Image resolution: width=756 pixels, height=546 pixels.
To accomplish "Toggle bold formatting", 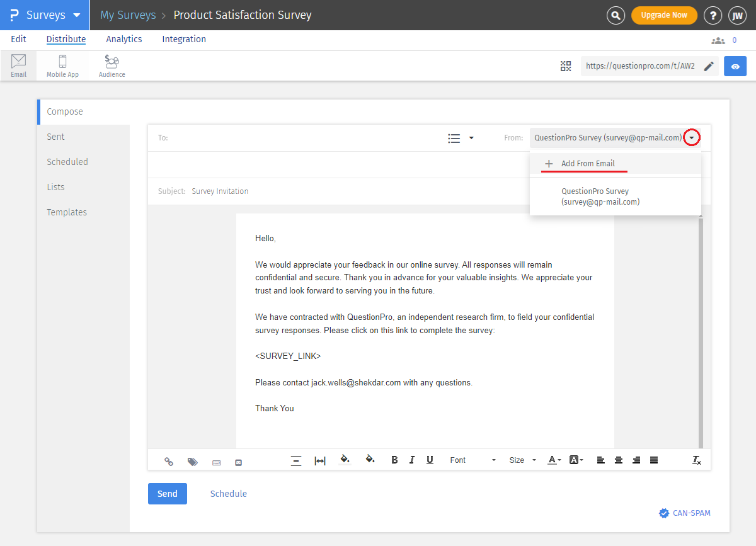I will (x=394, y=460).
